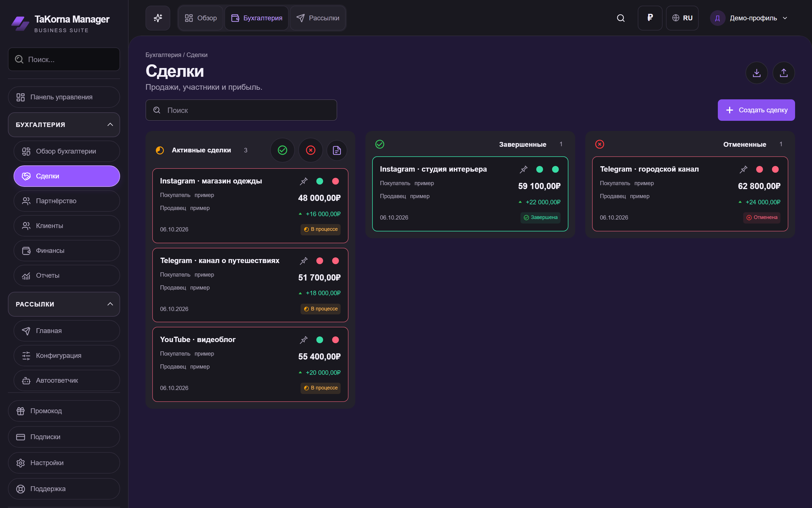Viewport: 812px width, 508px height.
Task: Click the sidebar Поиск... field
Action: pyautogui.click(x=64, y=59)
